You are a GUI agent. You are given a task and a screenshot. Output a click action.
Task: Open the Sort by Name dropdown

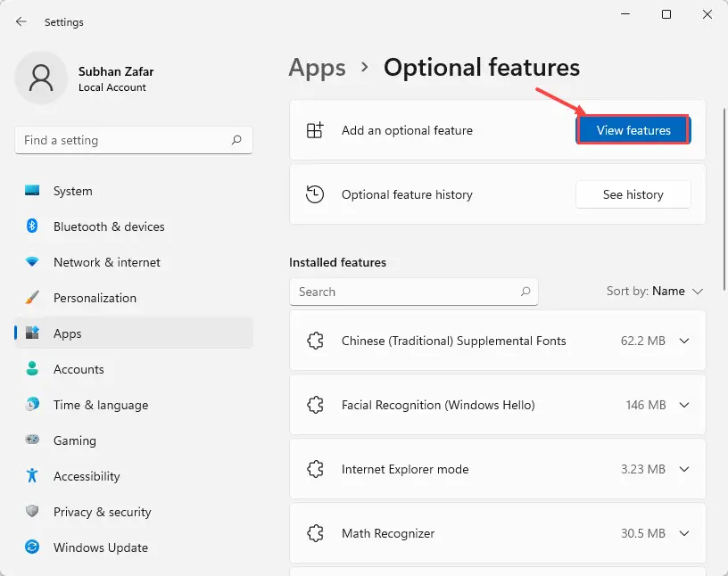coord(655,291)
